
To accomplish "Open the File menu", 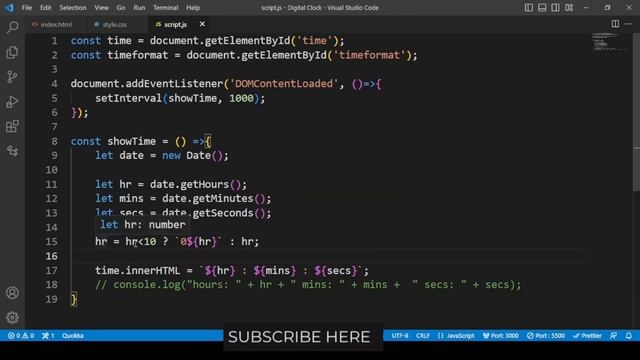I will (27, 7).
